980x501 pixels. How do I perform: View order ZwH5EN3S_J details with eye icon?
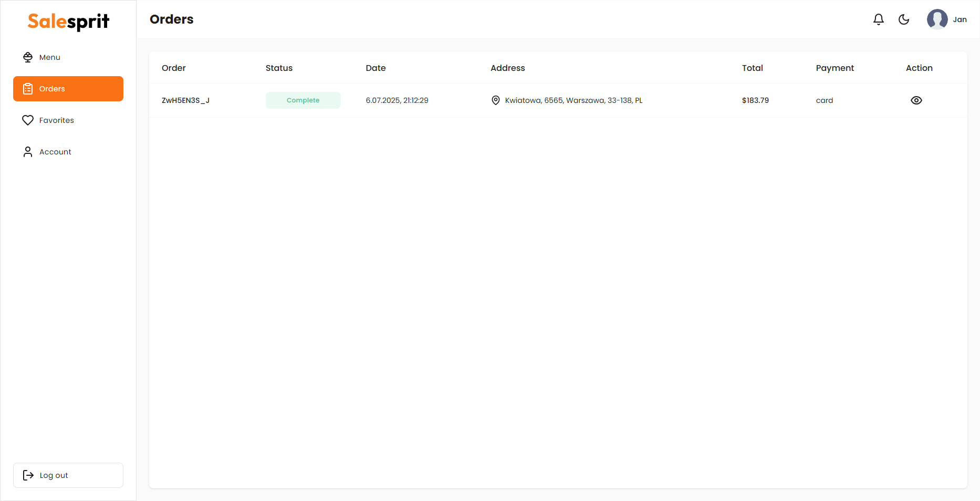point(916,100)
